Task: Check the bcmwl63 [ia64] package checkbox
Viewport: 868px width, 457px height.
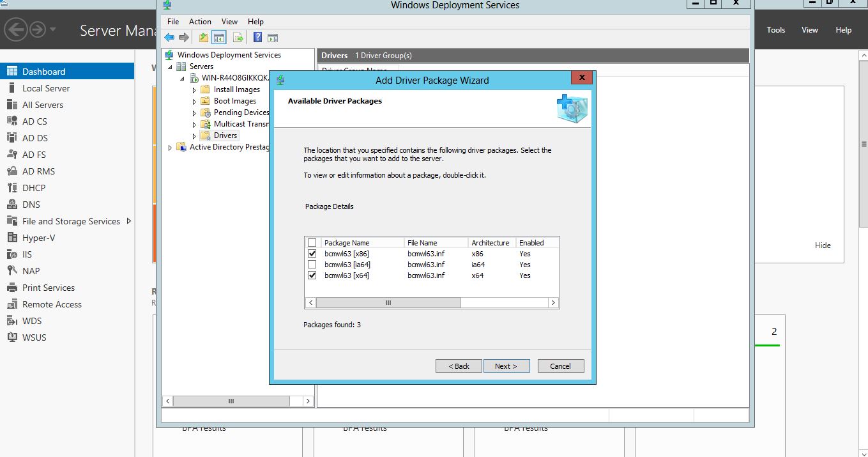Action: click(312, 265)
